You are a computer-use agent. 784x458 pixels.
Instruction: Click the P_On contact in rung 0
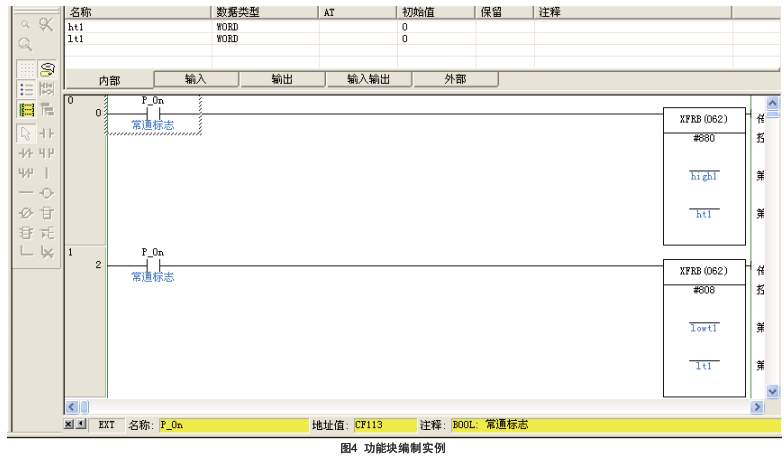[152, 113]
